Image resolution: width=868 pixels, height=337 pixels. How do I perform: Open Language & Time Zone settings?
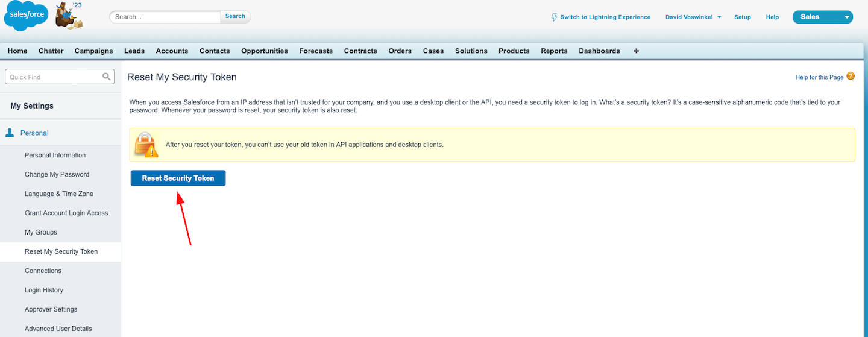tap(59, 194)
